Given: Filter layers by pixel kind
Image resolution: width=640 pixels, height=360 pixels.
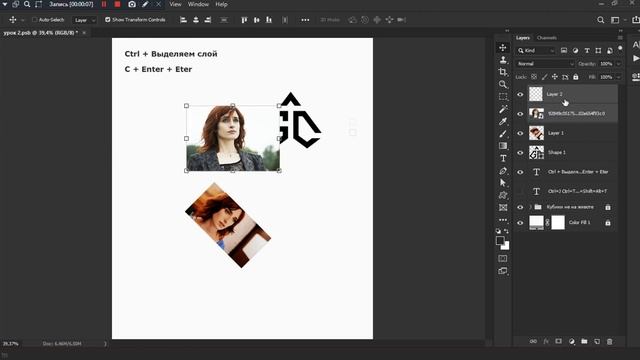Looking at the screenshot, I should pyautogui.click(x=564, y=51).
